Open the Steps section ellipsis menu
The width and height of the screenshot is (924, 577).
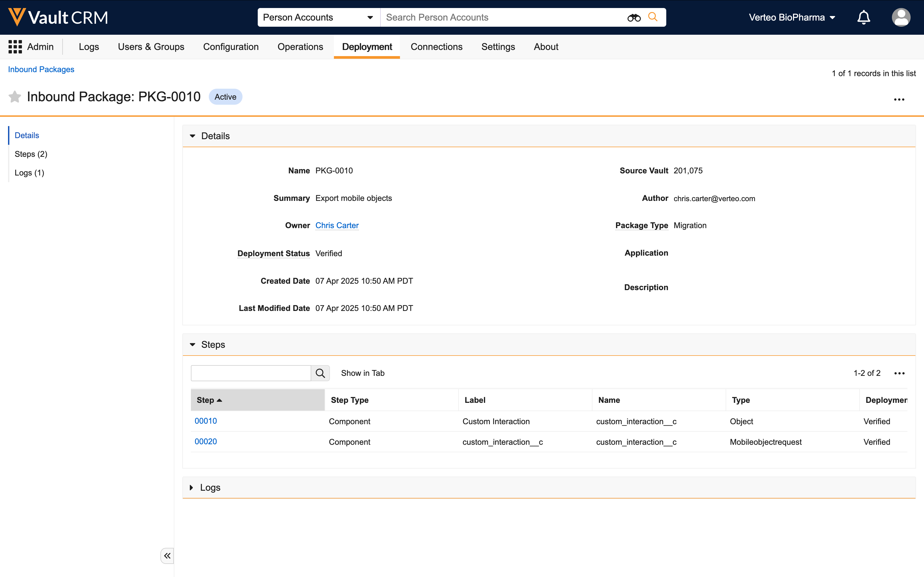tap(899, 373)
